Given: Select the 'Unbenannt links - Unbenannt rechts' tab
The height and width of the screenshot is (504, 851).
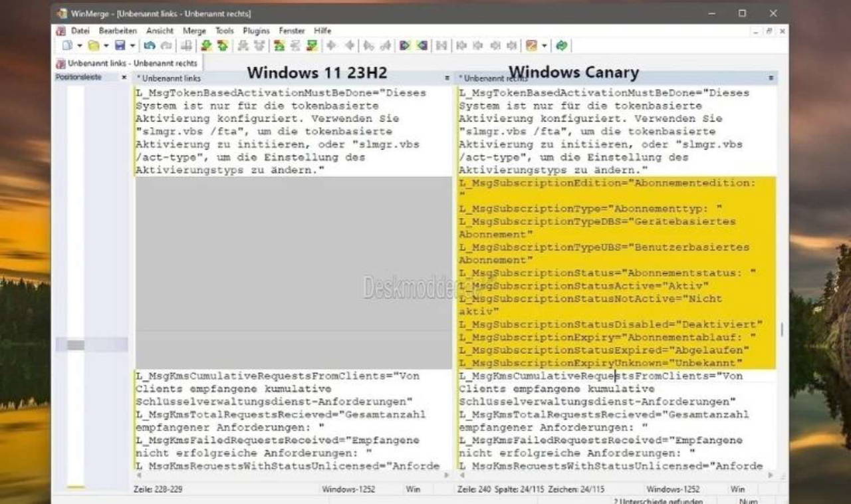Looking at the screenshot, I should pos(127,63).
